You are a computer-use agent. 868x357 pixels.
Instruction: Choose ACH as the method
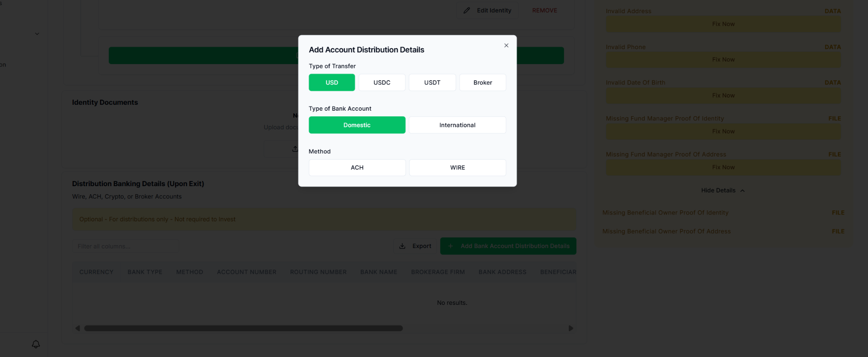[357, 167]
